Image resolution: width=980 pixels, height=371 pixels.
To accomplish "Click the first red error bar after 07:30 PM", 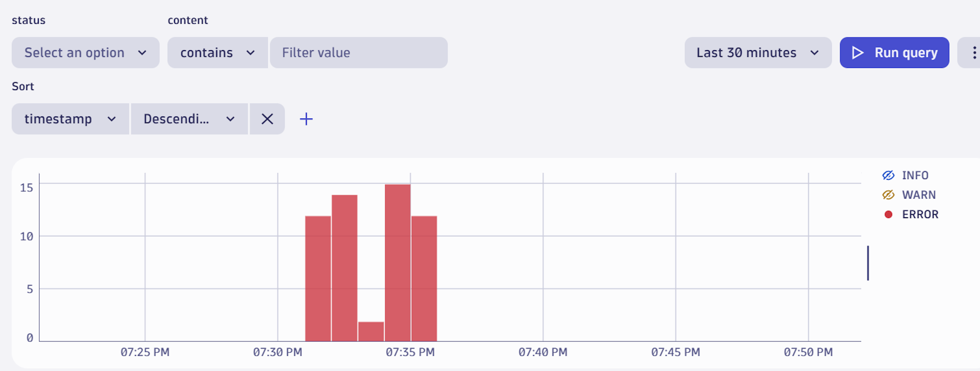I will 318,279.
